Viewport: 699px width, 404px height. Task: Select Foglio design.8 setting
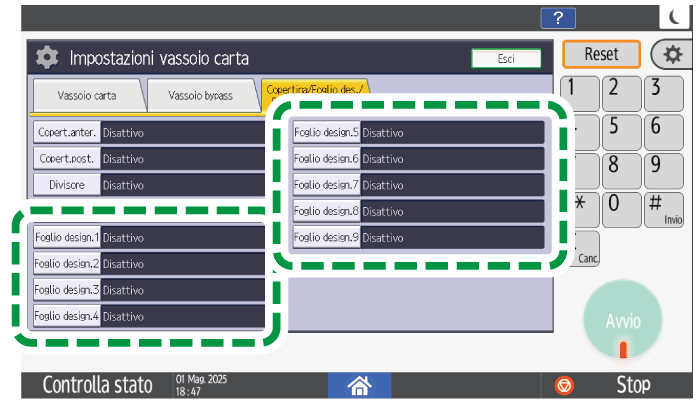[x=326, y=211]
